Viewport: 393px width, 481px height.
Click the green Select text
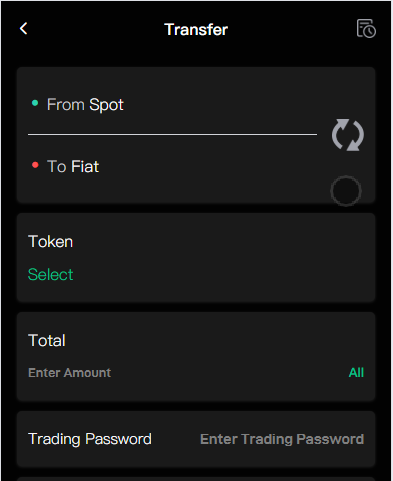click(x=50, y=274)
